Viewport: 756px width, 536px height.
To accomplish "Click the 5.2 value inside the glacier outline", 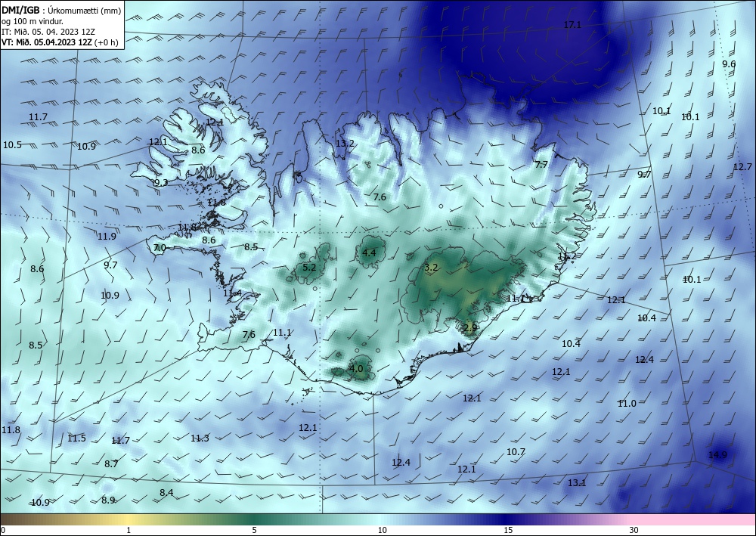I will tap(309, 267).
